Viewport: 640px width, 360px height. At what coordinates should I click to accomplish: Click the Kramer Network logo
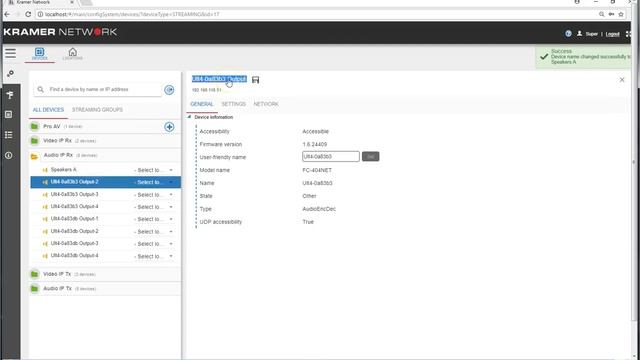pyautogui.click(x=60, y=32)
